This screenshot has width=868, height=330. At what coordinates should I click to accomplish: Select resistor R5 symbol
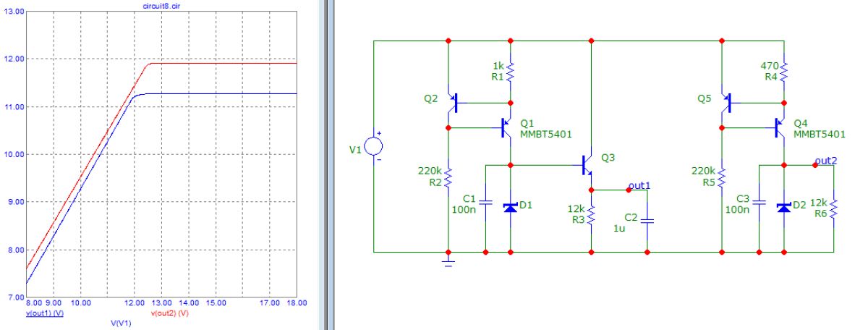coord(722,177)
